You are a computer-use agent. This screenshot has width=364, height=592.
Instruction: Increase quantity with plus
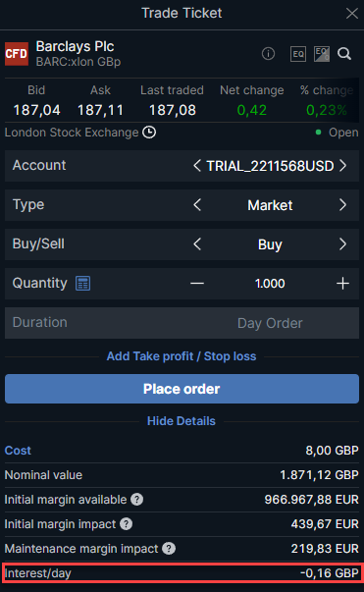pyautogui.click(x=342, y=284)
